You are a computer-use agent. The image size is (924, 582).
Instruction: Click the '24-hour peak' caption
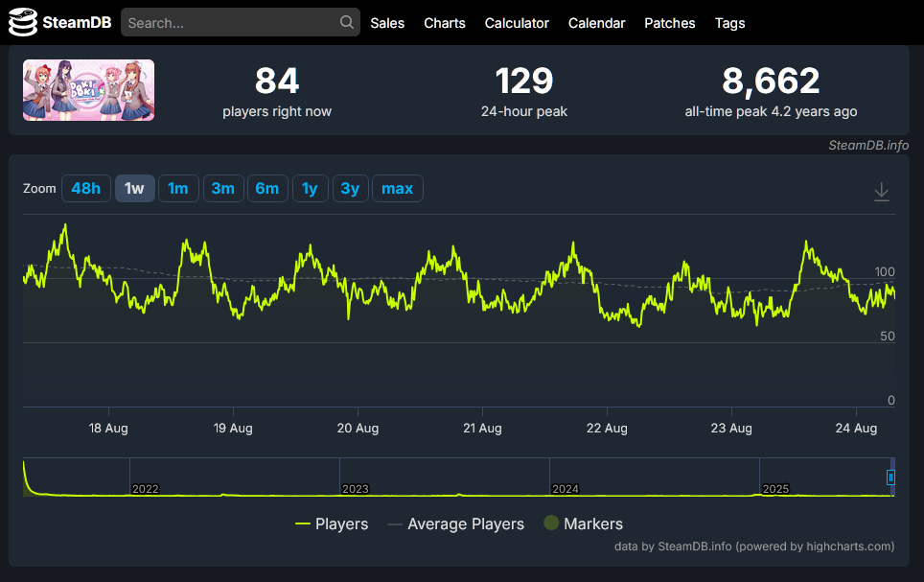pyautogui.click(x=524, y=111)
